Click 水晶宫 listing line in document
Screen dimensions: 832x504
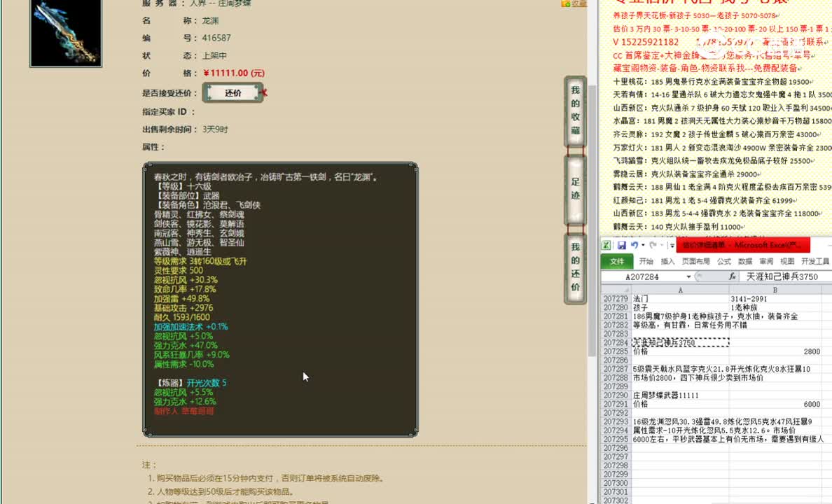(x=722, y=121)
